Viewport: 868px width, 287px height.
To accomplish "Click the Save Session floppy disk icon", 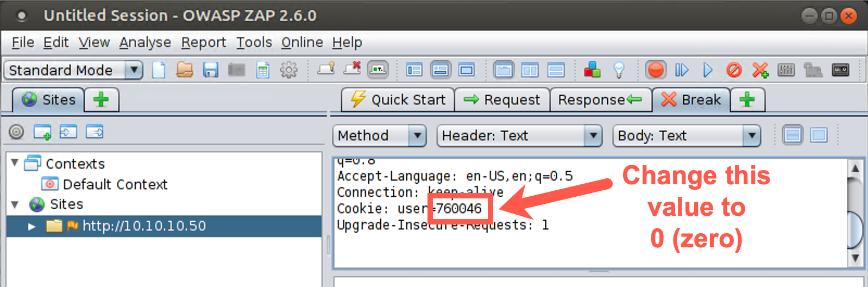I will pyautogui.click(x=210, y=70).
